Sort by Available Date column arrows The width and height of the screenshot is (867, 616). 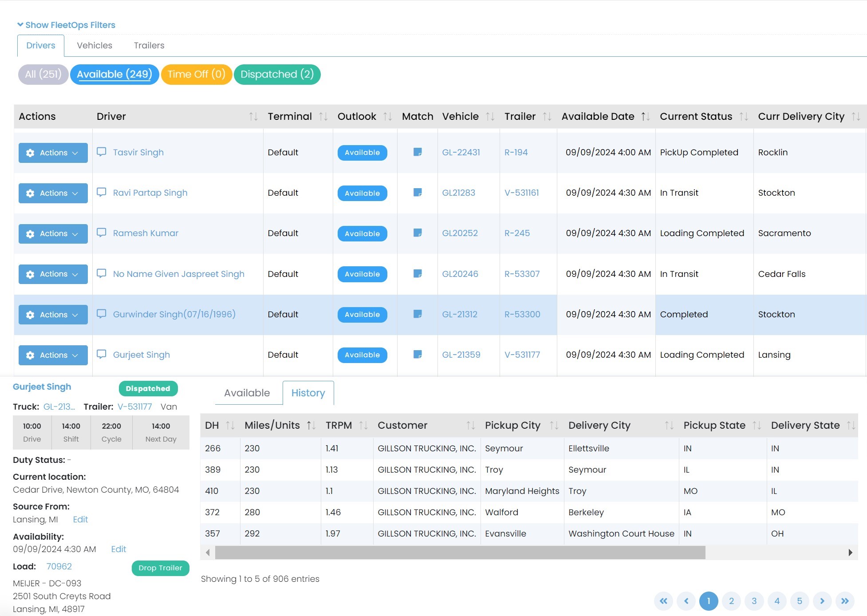[x=646, y=116]
